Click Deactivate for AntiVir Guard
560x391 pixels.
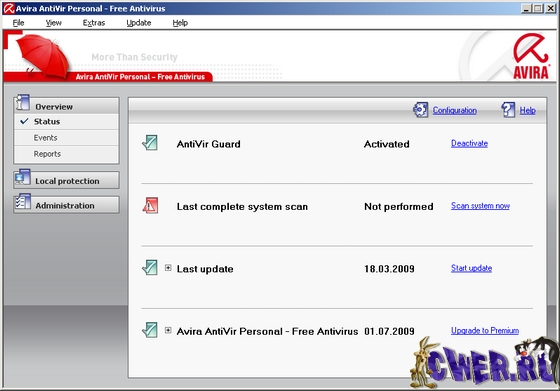tap(469, 144)
